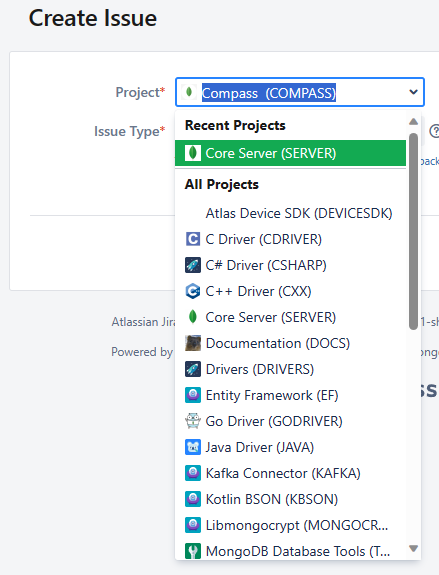This screenshot has height=575, width=439.
Task: Select Entity Framework (EF) project
Action: 290,396
